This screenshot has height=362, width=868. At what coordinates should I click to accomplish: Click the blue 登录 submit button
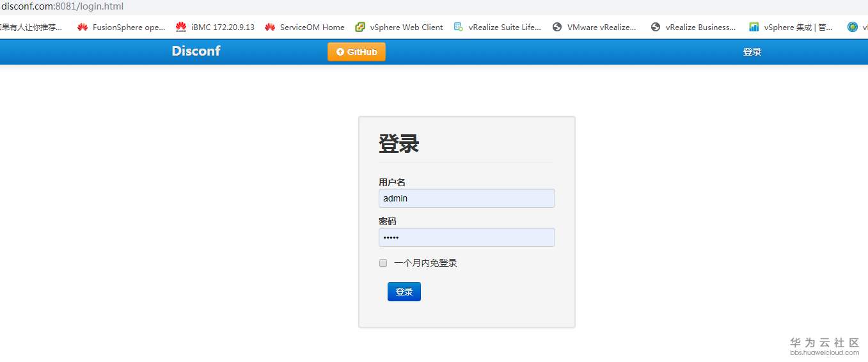coord(404,292)
